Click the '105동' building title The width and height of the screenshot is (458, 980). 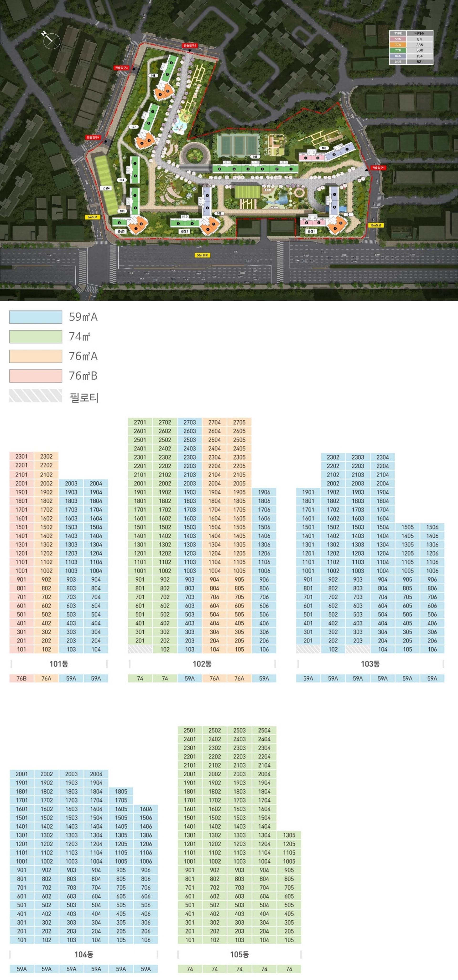[239, 954]
